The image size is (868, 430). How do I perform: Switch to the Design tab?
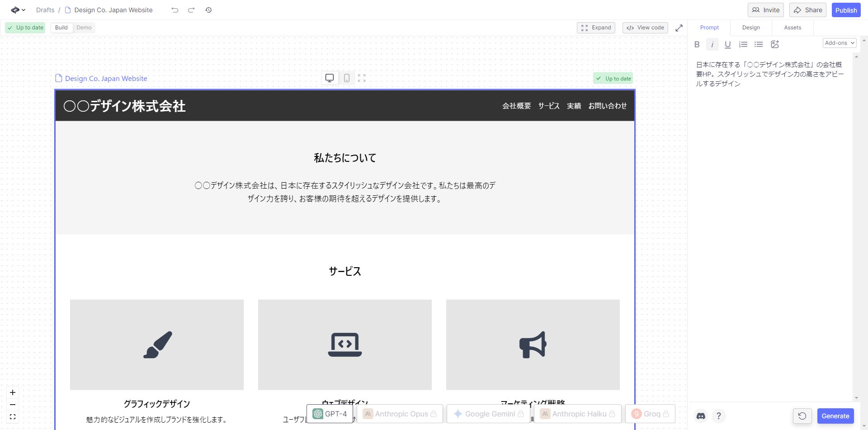pos(750,28)
